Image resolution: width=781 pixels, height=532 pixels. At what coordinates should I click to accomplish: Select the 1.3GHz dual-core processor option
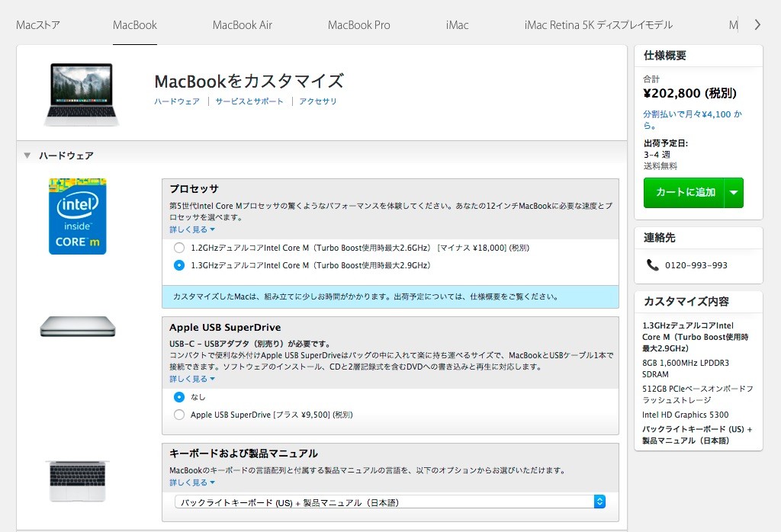(x=178, y=266)
